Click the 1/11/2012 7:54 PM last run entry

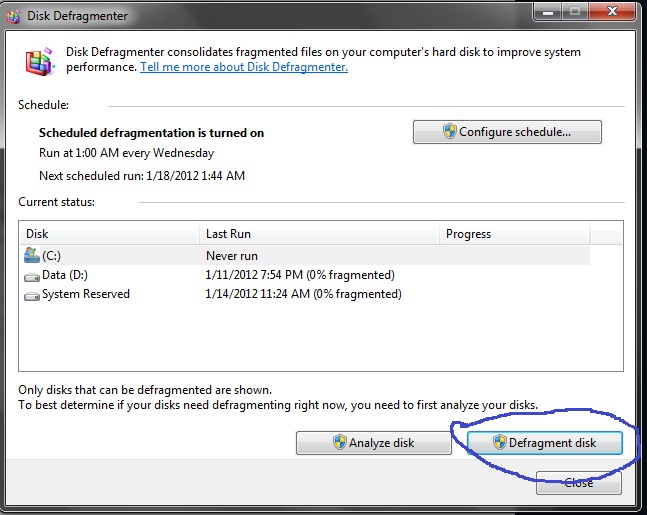pyautogui.click(x=300, y=275)
